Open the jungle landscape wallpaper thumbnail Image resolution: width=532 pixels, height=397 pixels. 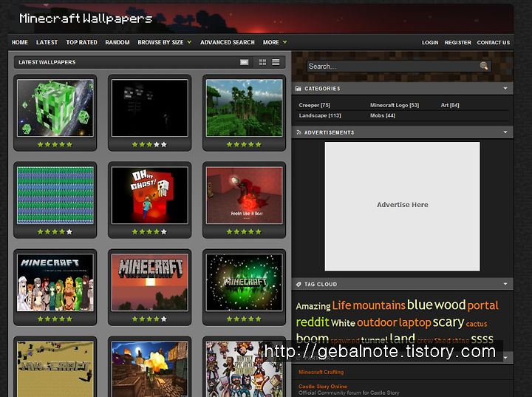pyautogui.click(x=244, y=108)
